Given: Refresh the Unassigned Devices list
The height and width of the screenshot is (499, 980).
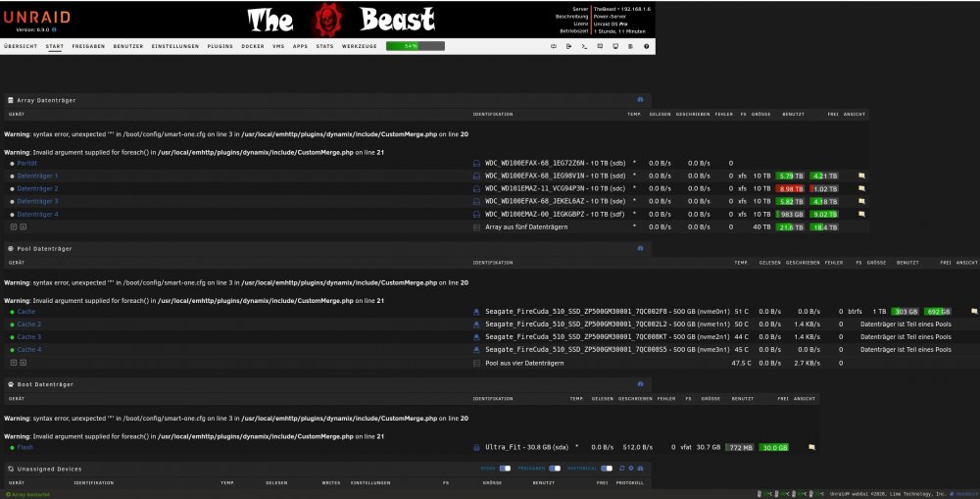Looking at the screenshot, I should tap(622, 468).
